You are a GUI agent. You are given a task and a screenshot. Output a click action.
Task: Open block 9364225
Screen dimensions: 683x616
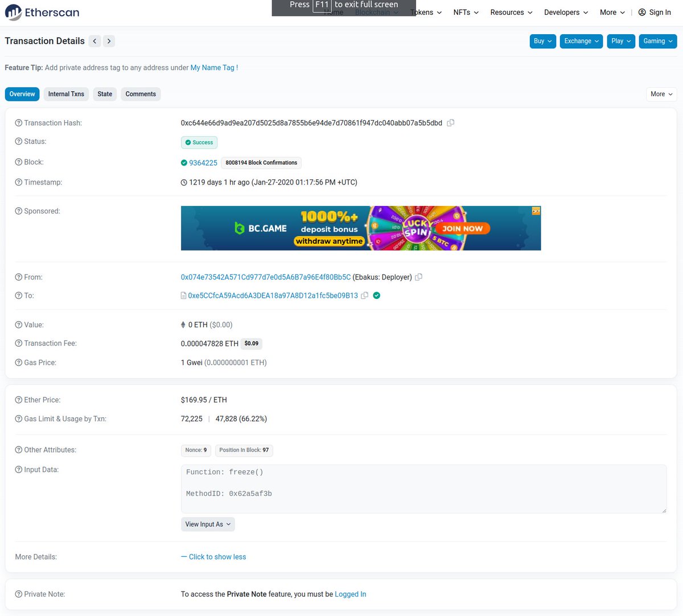(203, 163)
